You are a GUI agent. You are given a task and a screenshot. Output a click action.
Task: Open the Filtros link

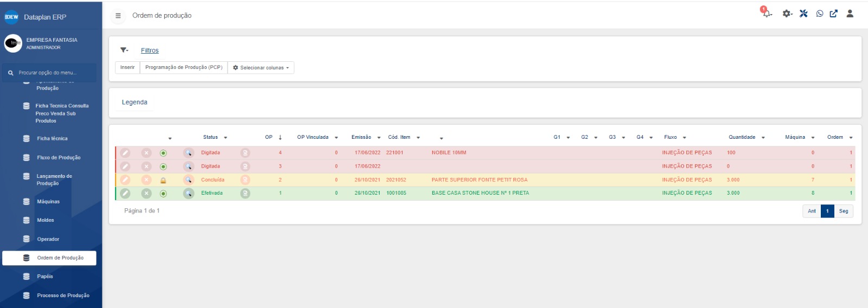(150, 50)
